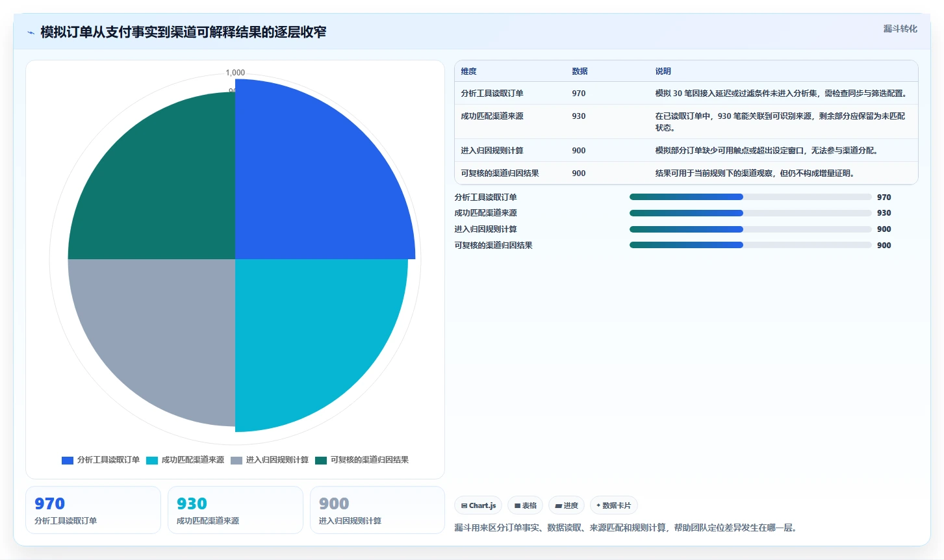This screenshot has width=944, height=560.
Task: Select the 成功匹配渠道来源 table row cell
Action: (492, 116)
